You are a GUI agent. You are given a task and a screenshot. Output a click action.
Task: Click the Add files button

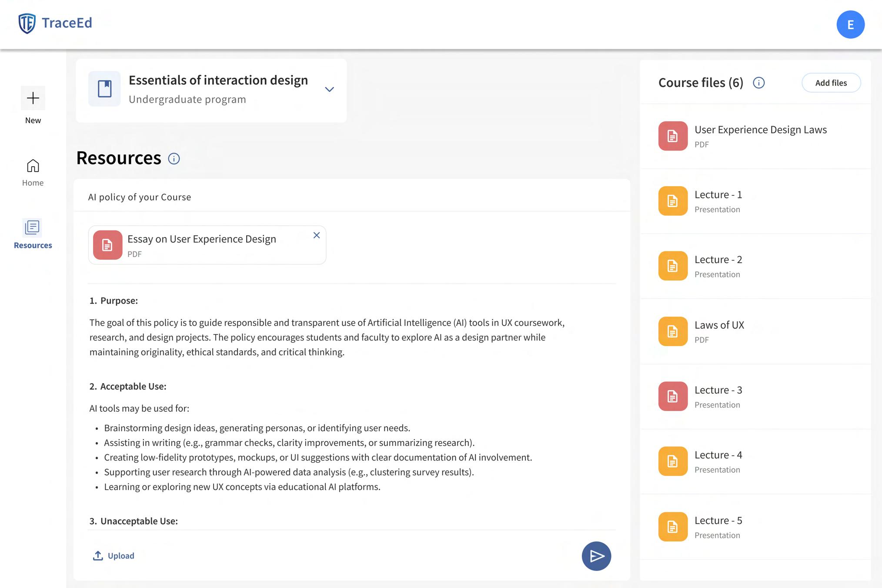(831, 83)
